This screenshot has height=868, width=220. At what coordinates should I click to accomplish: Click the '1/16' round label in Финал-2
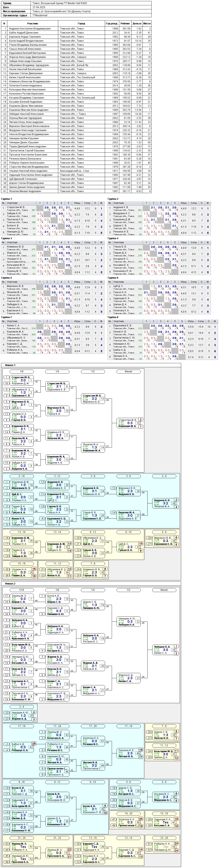pos(22,590)
